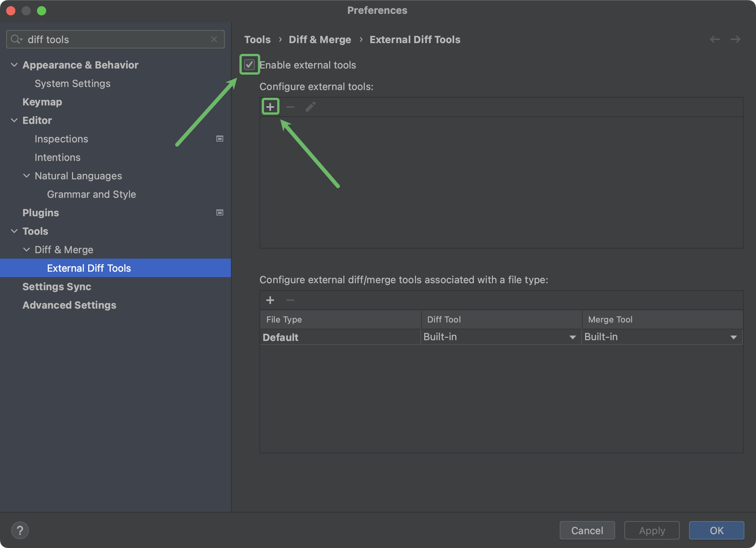The width and height of the screenshot is (756, 548).
Task: Open the Diff Tool Built-in dropdown
Action: pos(572,337)
